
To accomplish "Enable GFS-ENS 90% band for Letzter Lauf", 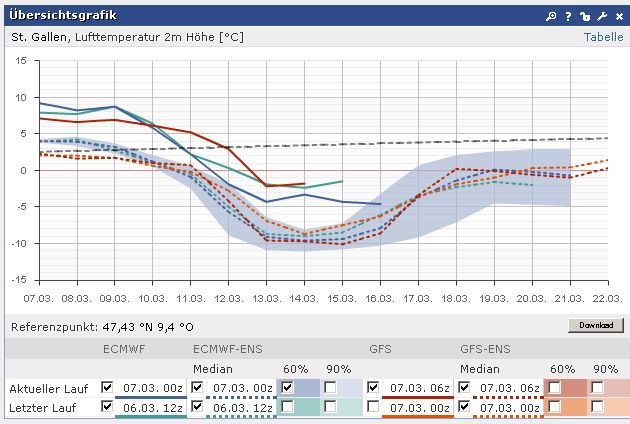I will pos(597,406).
